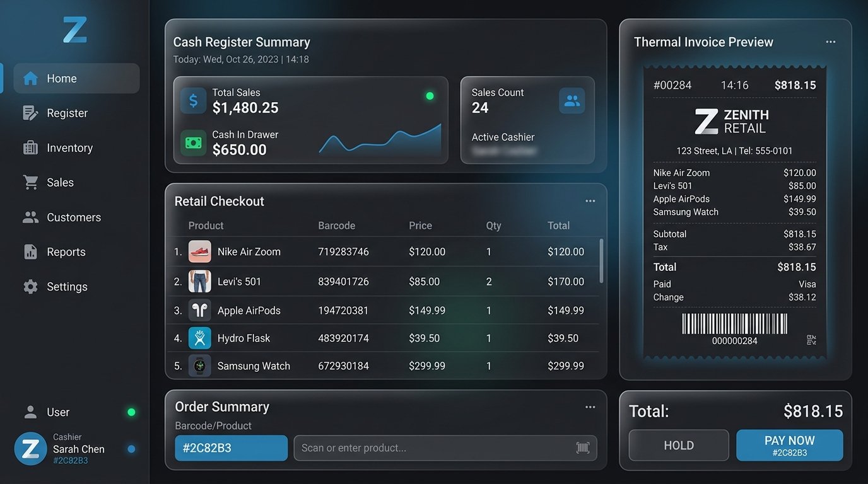Click the Register notepad icon
Image resolution: width=868 pixels, height=484 pixels.
pos(30,113)
